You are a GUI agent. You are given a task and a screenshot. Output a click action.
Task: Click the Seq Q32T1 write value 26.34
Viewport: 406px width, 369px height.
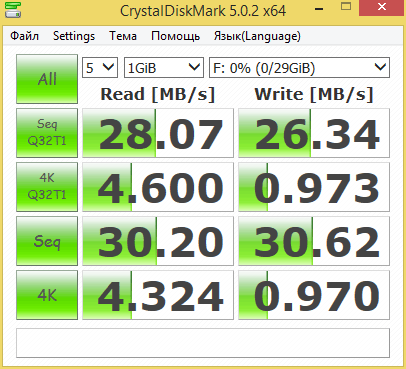pos(314,133)
